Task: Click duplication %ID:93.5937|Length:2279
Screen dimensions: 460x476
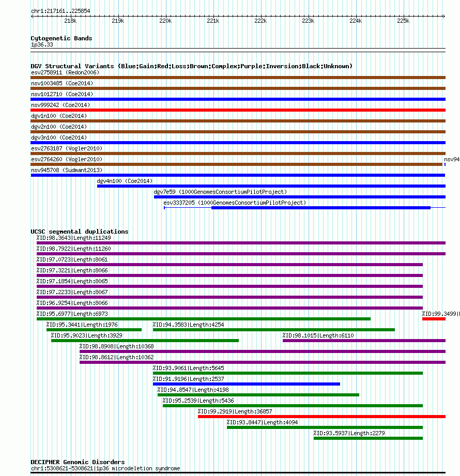Action: pyautogui.click(x=349, y=433)
